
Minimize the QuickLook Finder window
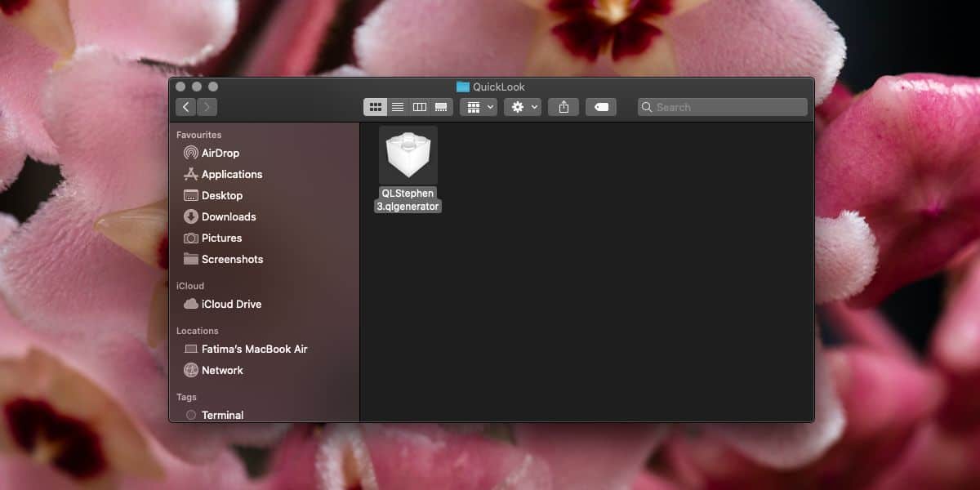pos(197,87)
